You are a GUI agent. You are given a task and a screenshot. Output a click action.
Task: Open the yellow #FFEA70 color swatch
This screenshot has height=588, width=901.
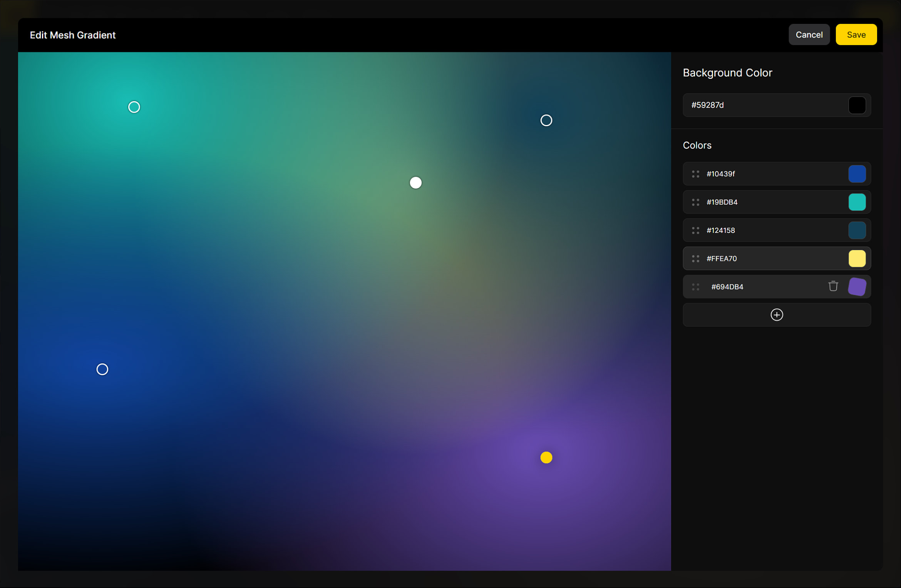857,259
